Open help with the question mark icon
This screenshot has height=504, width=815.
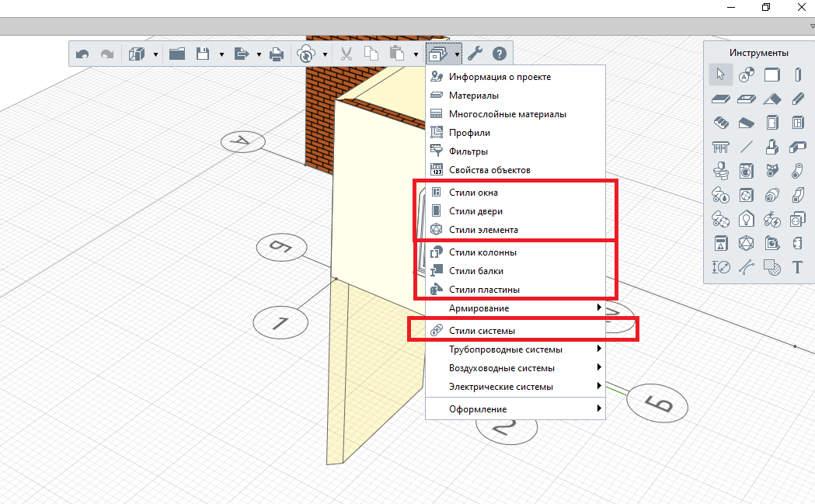[x=500, y=54]
